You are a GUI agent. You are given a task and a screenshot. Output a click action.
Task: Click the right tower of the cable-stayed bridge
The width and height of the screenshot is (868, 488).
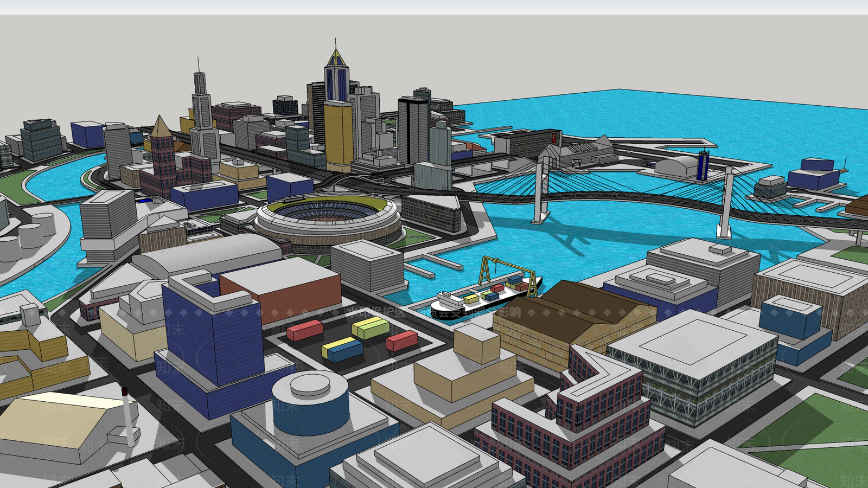coord(726,203)
